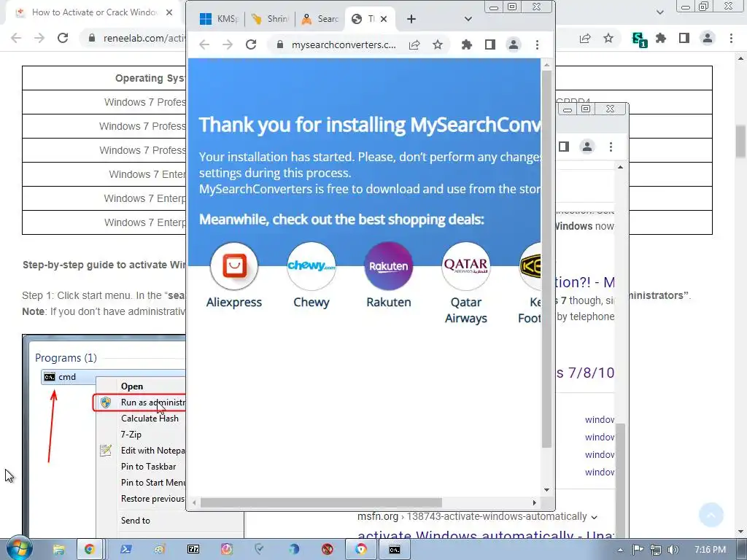Open tab search dropdown in reneelab window
747x560 pixels.
[659, 12]
